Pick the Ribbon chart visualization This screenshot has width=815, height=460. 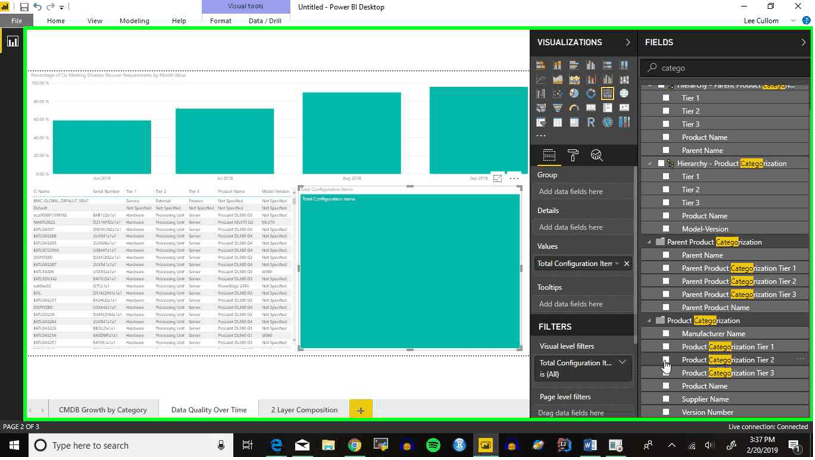[x=624, y=80]
